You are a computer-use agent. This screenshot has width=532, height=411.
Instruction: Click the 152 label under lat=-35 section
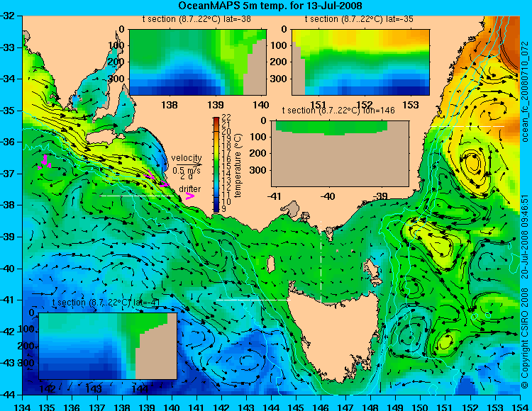pos(365,105)
